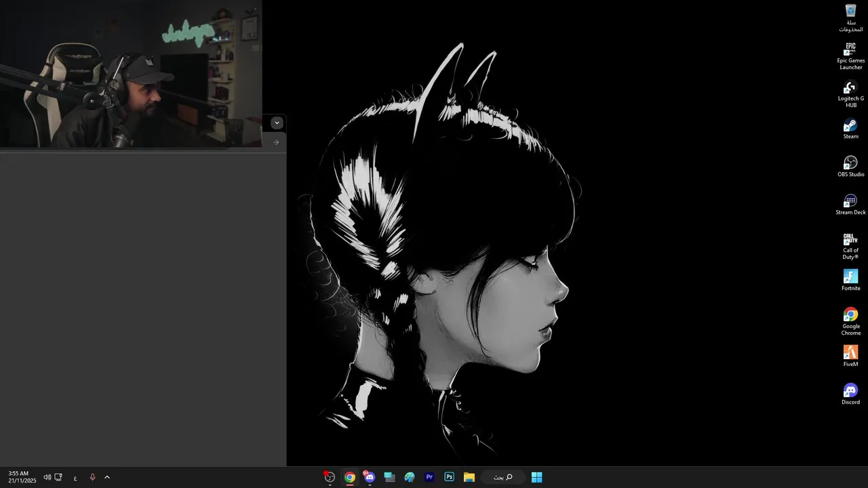
Task: Open OBS Studio desktop shortcut
Action: pos(850,167)
